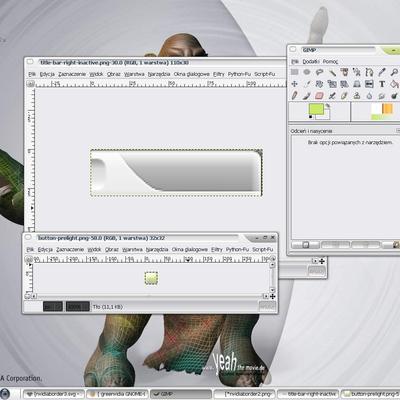
Task: Click scroll-right arrow in button-prelight window
Action: click(266, 296)
